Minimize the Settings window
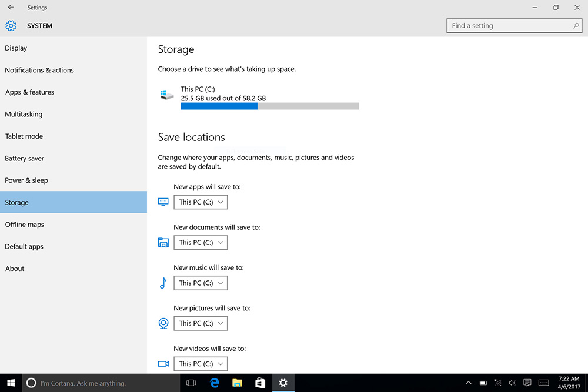This screenshot has width=588, height=392. click(x=534, y=8)
